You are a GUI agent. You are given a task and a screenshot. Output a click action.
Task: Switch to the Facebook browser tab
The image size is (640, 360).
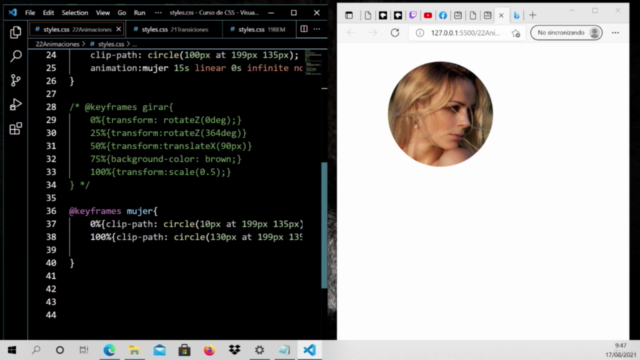(x=443, y=16)
